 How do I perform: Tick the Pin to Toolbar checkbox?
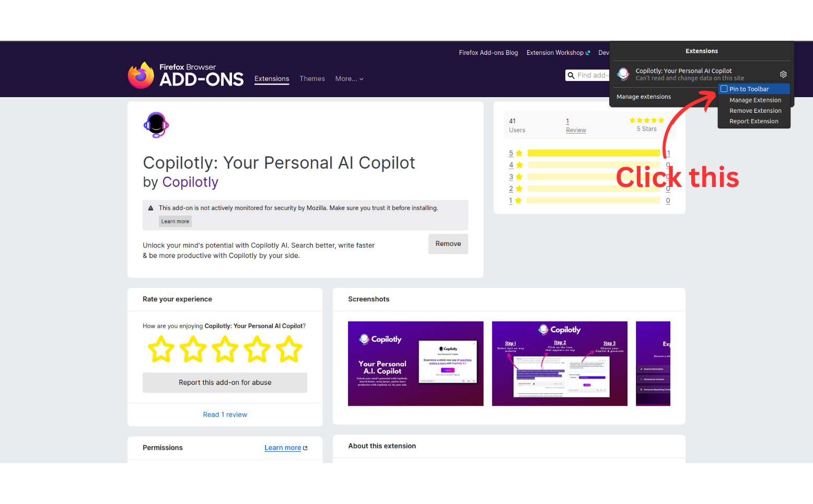click(x=724, y=89)
